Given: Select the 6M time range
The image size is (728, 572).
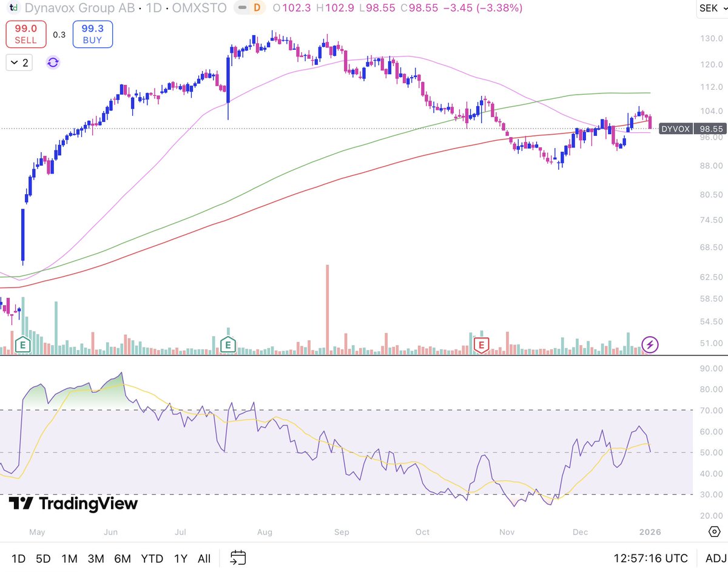Looking at the screenshot, I should pos(123,558).
